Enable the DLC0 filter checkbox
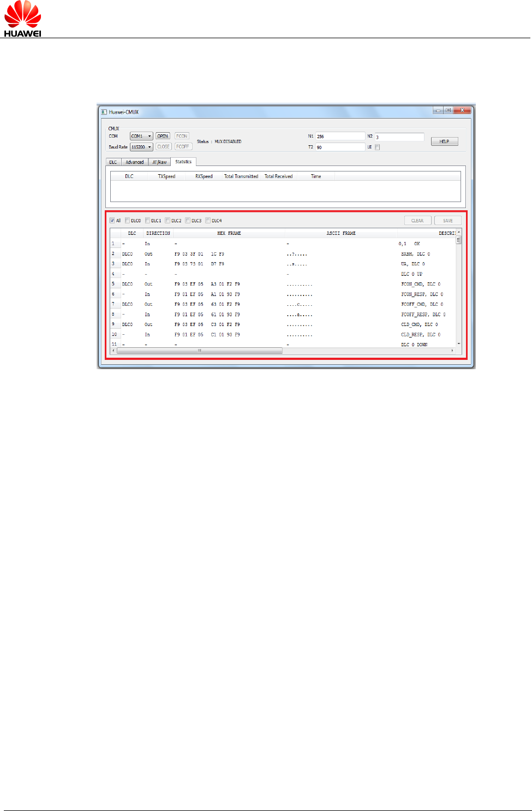Image resolution: width=532 pixels, height=811 pixels. coord(127,221)
